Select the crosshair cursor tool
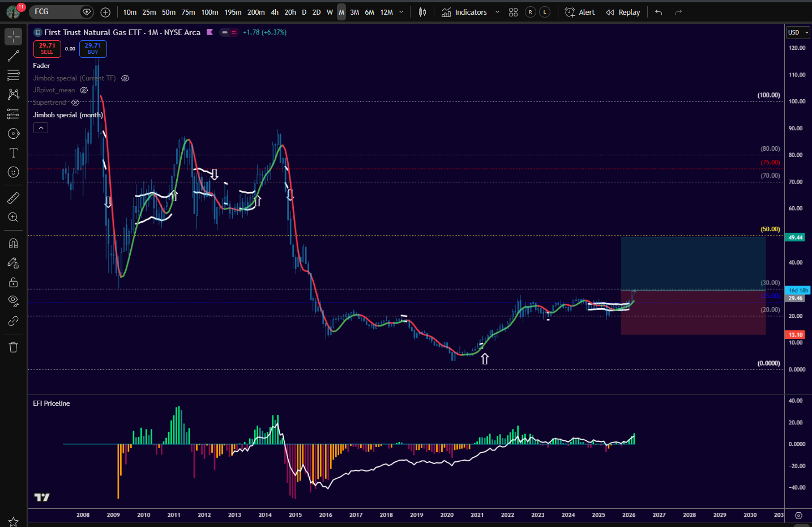Screen dimensions: 812x527 pos(14,36)
